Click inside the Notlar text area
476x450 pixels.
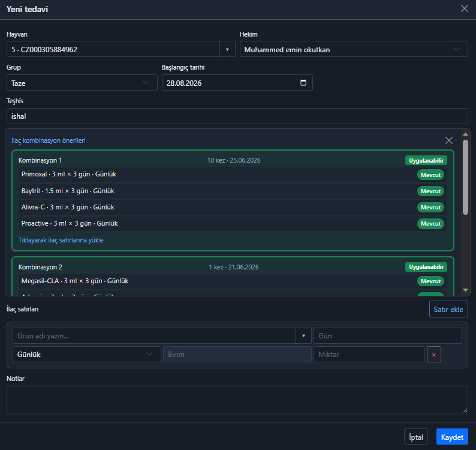[x=237, y=399]
